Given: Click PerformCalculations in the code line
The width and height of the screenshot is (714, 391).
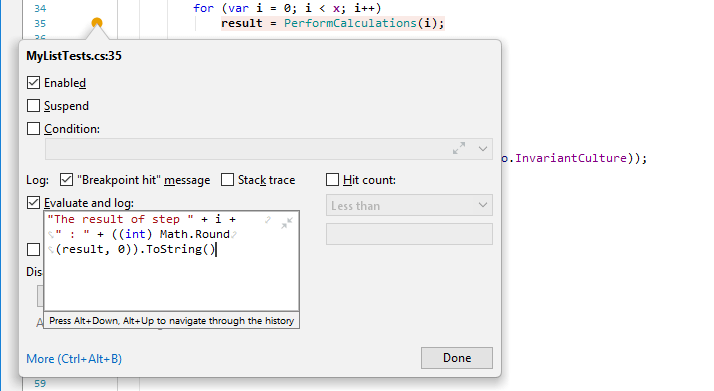Looking at the screenshot, I should (x=350, y=23).
